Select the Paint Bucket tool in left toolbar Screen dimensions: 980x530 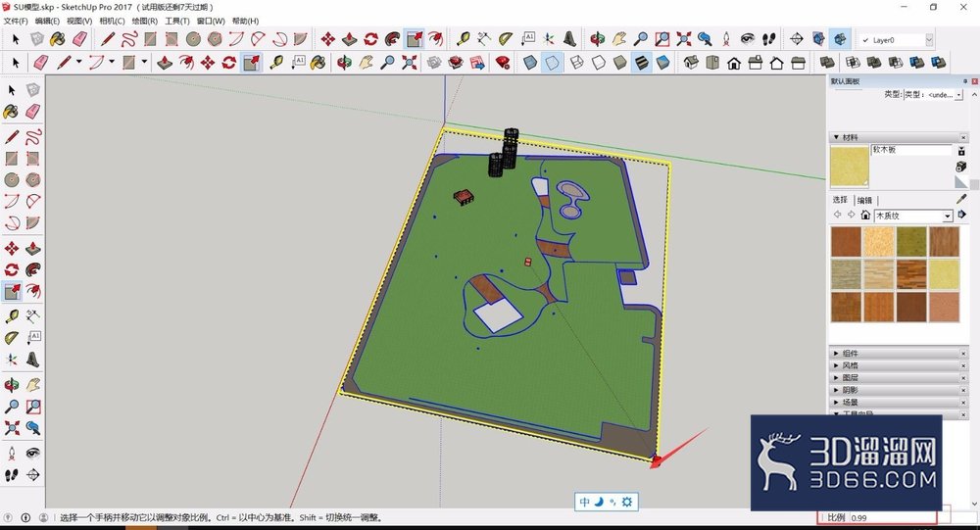click(11, 112)
